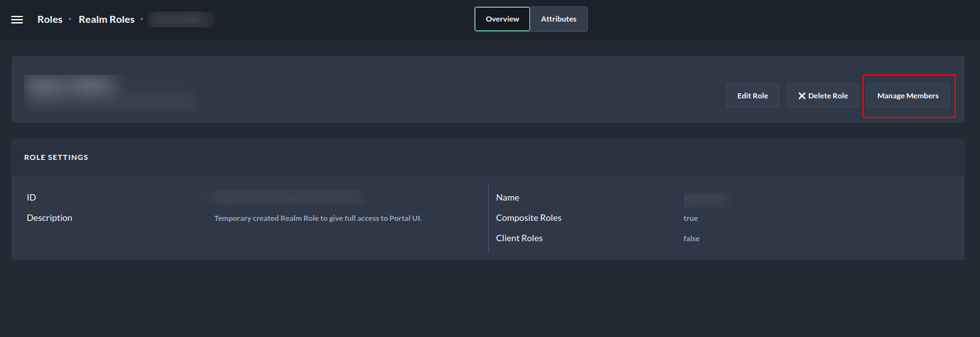Viewport: 980px width, 337px height.
Task: Click the Client Roles label
Action: point(519,238)
